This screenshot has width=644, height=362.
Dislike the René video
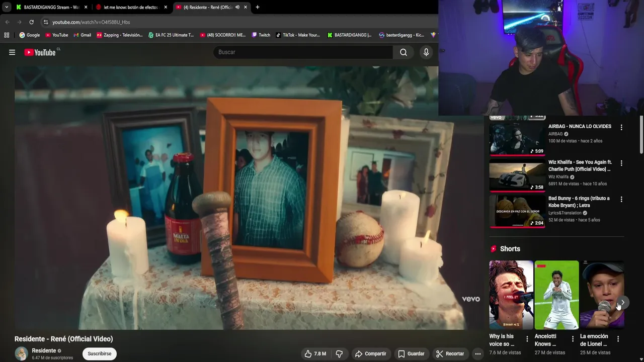pos(339,353)
